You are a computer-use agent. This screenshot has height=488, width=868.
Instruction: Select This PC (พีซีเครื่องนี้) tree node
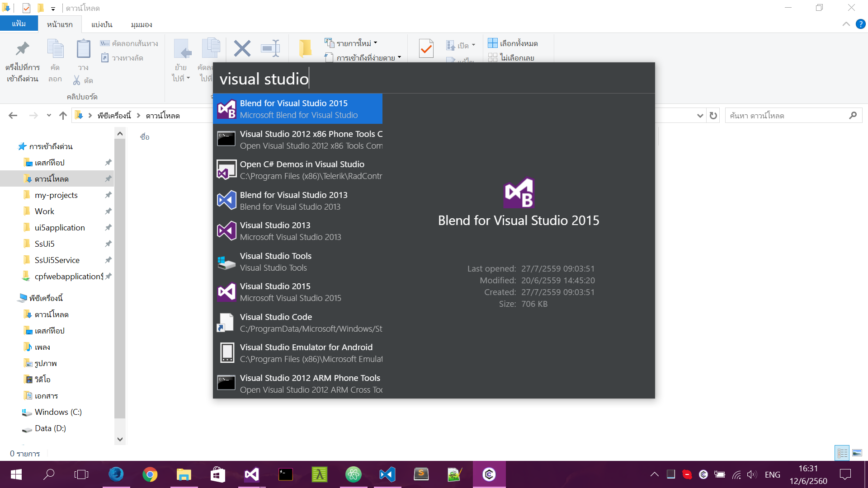pos(46,298)
